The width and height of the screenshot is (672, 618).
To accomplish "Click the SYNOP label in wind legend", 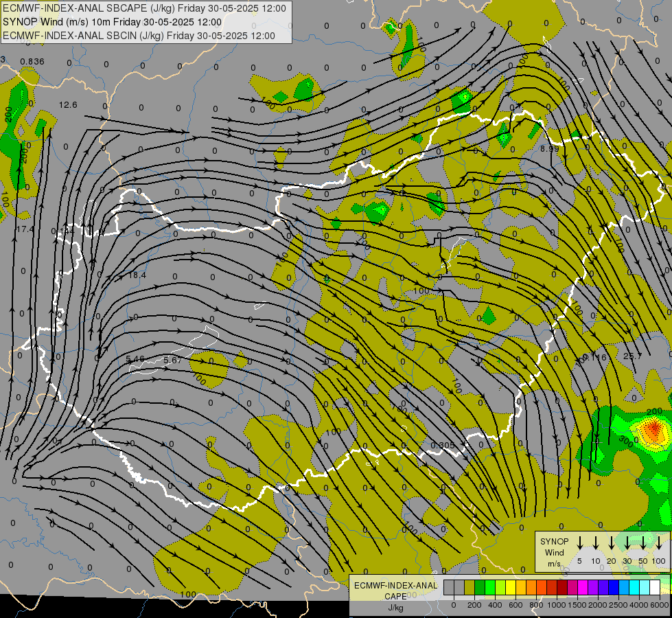I will coord(554,541).
